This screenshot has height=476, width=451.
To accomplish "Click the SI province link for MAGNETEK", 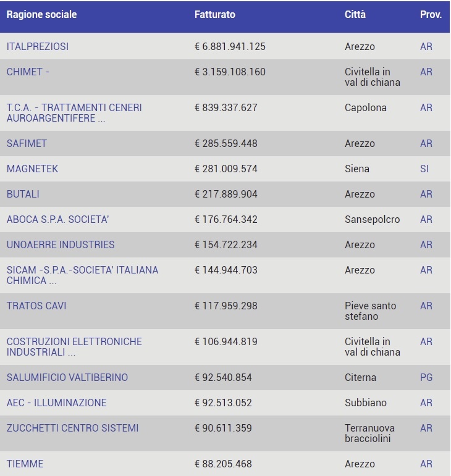I will coord(424,169).
